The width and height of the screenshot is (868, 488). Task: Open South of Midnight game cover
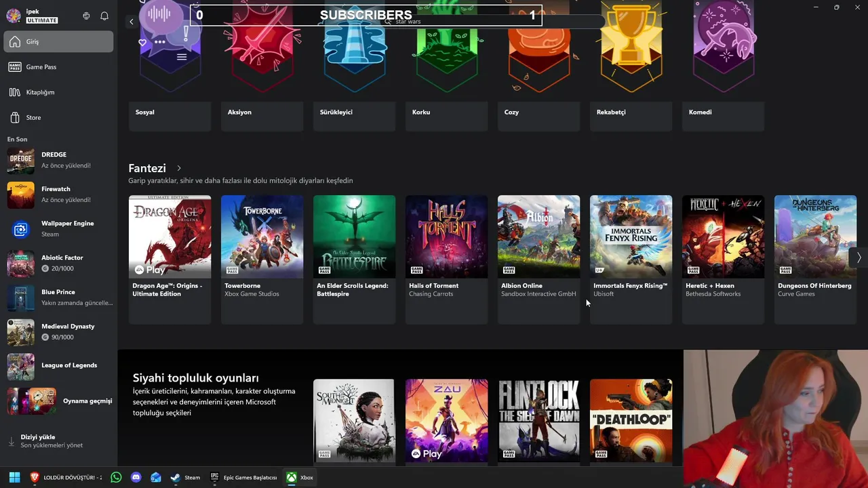(x=354, y=421)
